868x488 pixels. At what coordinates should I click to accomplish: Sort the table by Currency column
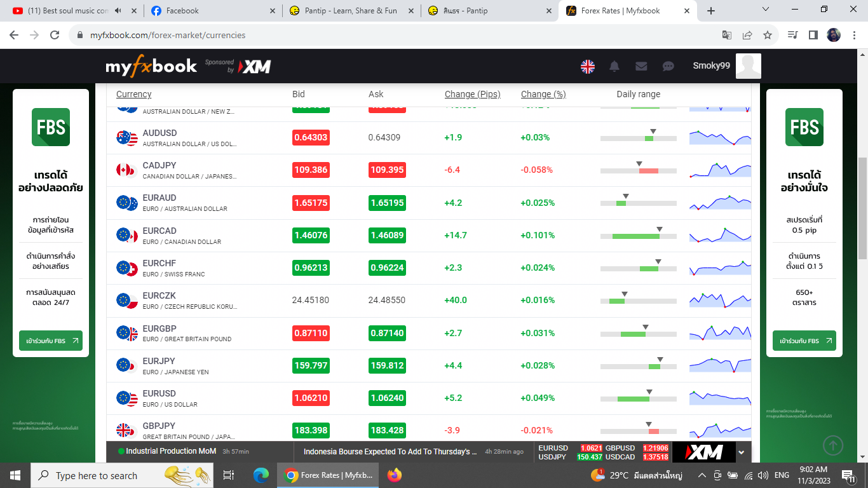133,94
